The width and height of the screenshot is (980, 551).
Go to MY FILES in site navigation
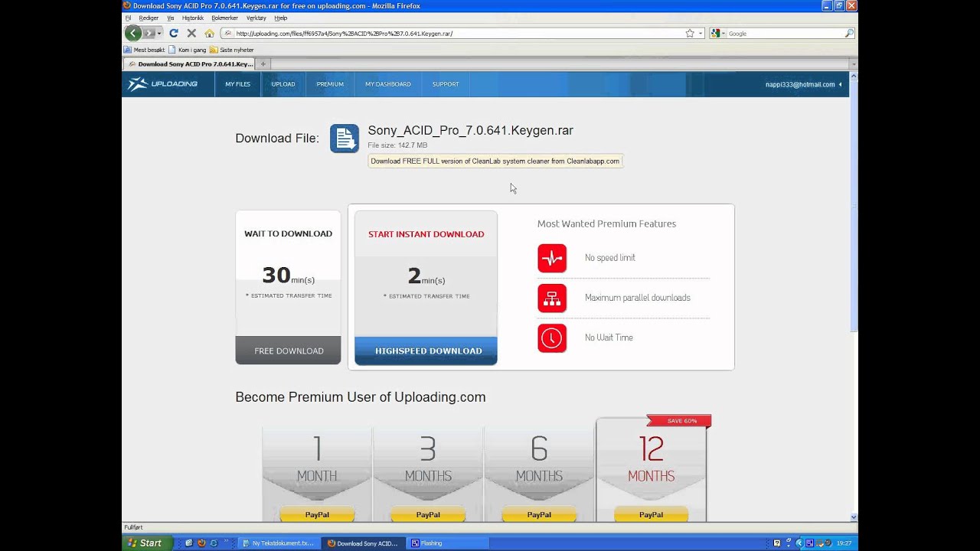(x=237, y=84)
